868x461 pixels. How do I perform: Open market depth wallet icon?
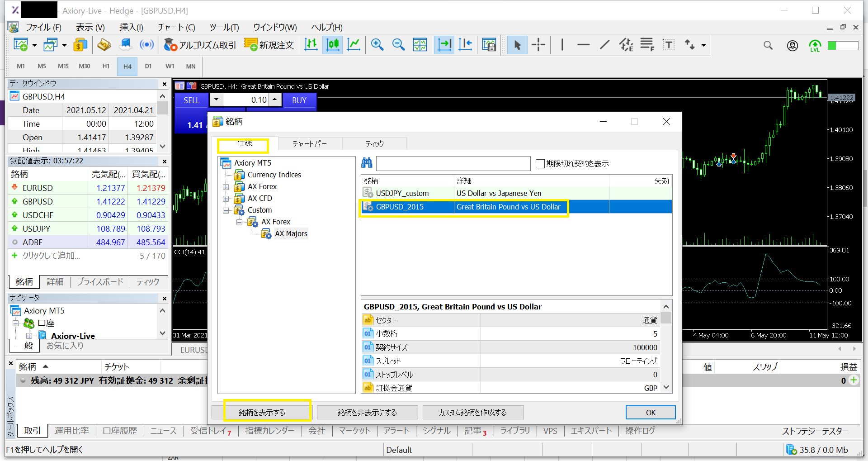[104, 45]
